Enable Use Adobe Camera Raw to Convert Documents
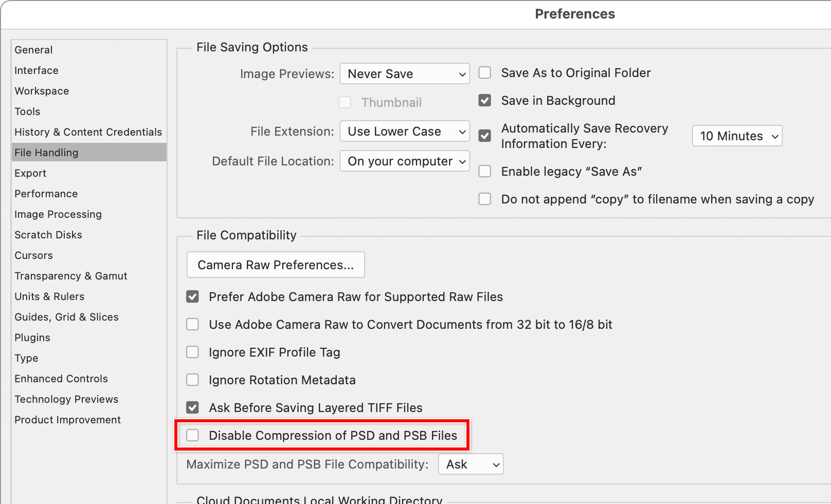The height and width of the screenshot is (504, 831). (192, 324)
